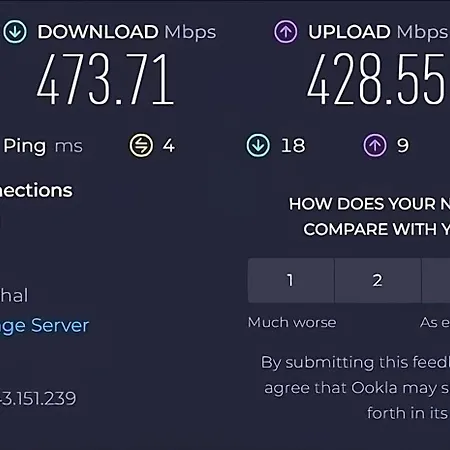Select rating 2 in the survey
Viewport: 450px width, 450px height.
pos(378,280)
